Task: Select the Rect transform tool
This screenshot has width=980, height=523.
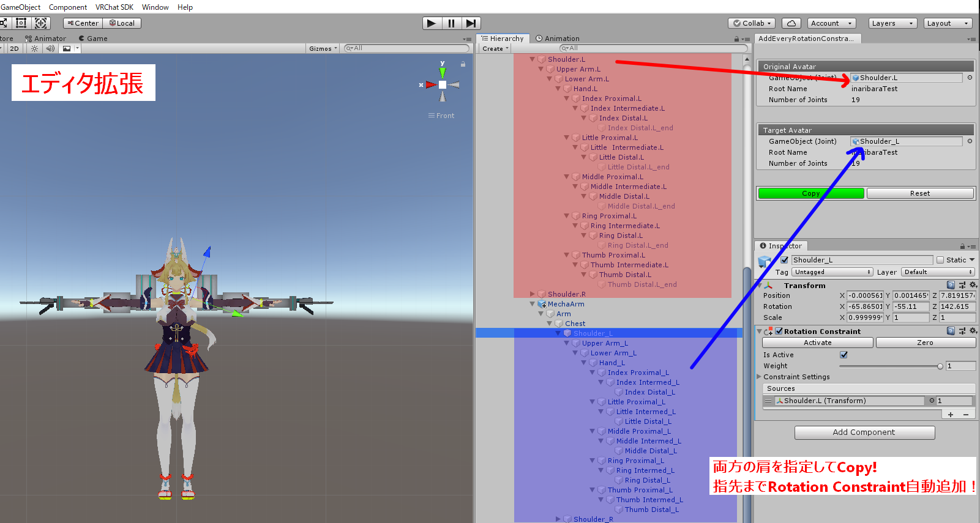Action: 21,23
